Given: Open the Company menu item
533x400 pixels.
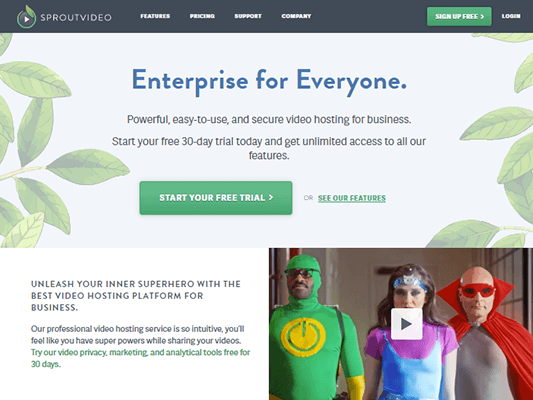Looking at the screenshot, I should (296, 16).
